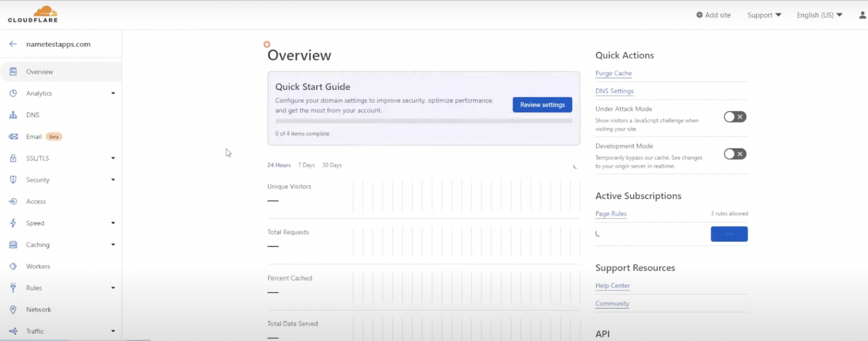Open the Purge Cache link
Image resolution: width=868 pixels, height=341 pixels.
[x=613, y=73]
